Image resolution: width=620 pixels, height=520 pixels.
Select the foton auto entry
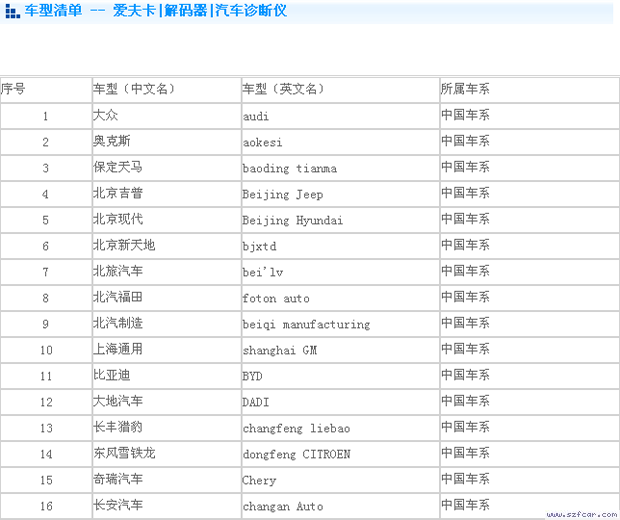[x=276, y=298]
